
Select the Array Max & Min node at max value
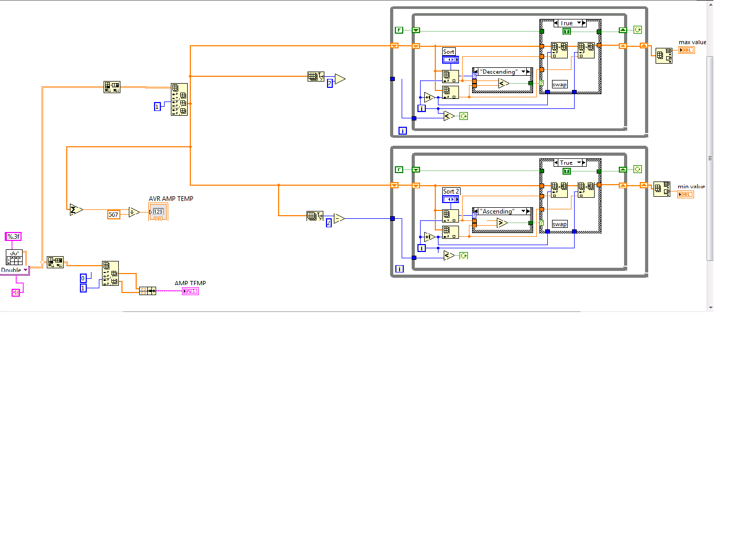click(x=663, y=56)
